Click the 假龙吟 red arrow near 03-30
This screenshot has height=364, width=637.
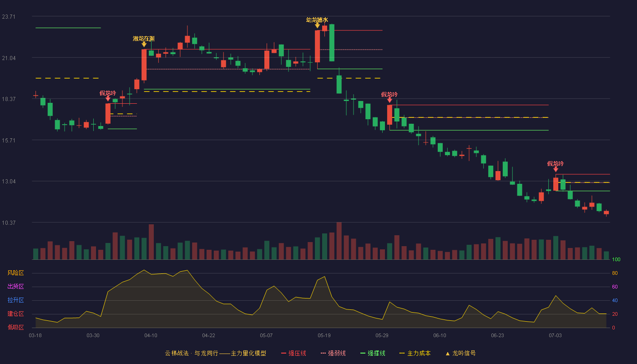[108, 98]
